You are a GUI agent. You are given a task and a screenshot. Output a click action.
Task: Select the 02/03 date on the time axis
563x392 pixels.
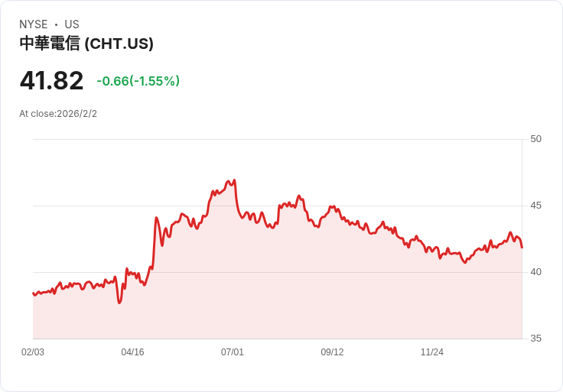click(33, 352)
